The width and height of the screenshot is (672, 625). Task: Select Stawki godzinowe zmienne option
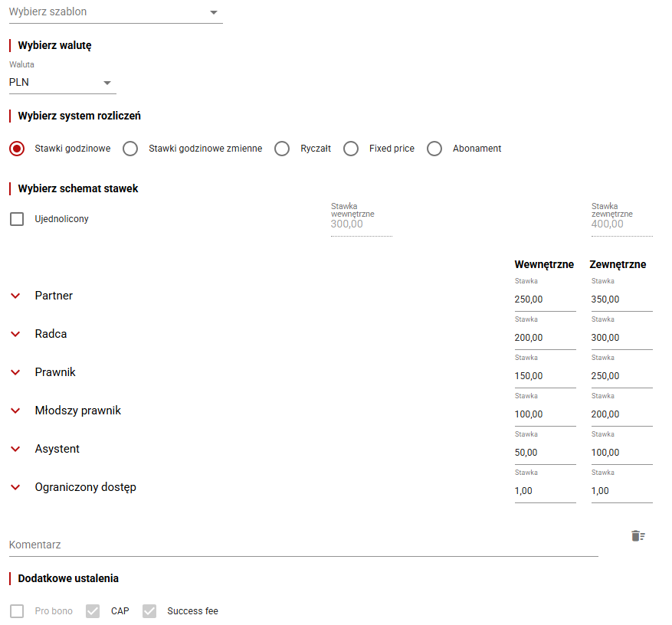pyautogui.click(x=131, y=149)
